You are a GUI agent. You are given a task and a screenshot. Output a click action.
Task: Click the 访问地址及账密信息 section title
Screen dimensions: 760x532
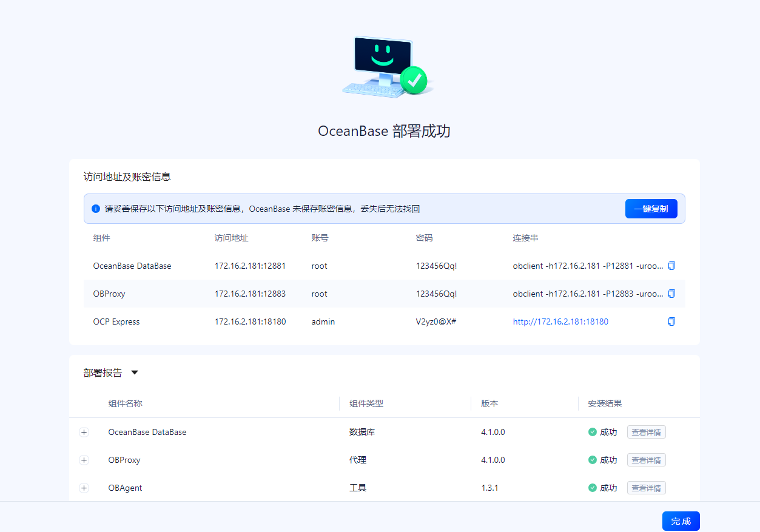(127, 177)
